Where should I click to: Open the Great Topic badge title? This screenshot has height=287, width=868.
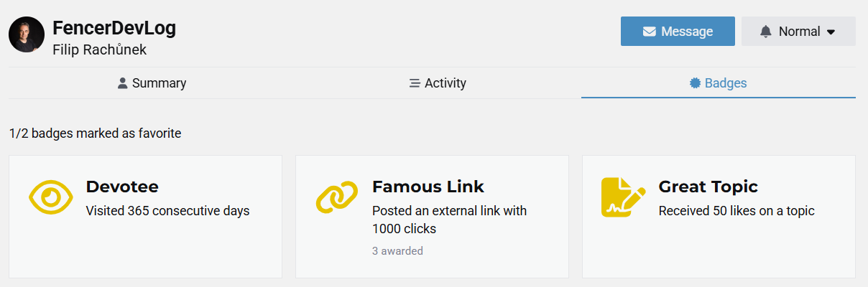[x=708, y=187]
